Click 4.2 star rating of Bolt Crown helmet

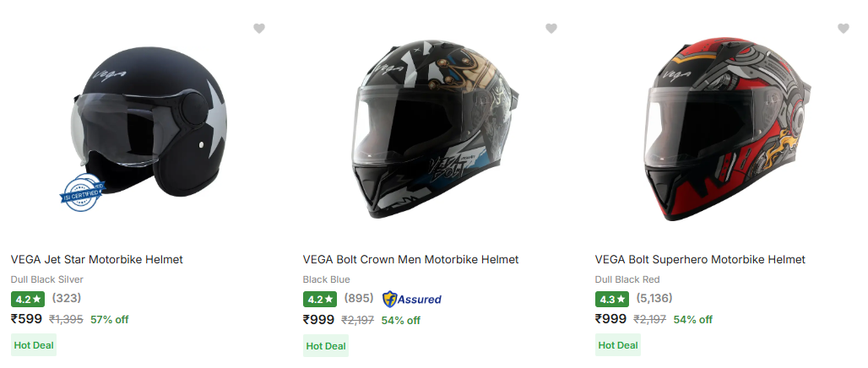(x=320, y=299)
